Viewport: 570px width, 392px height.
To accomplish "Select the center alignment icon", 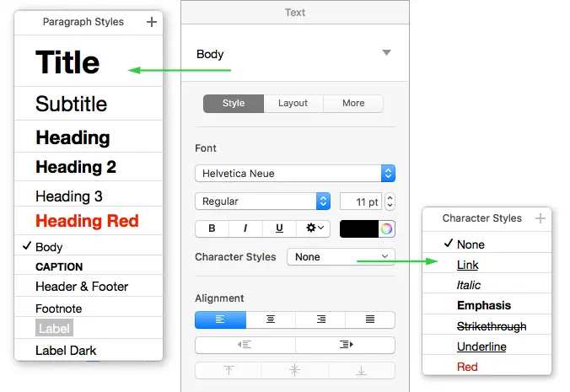I will point(271,320).
